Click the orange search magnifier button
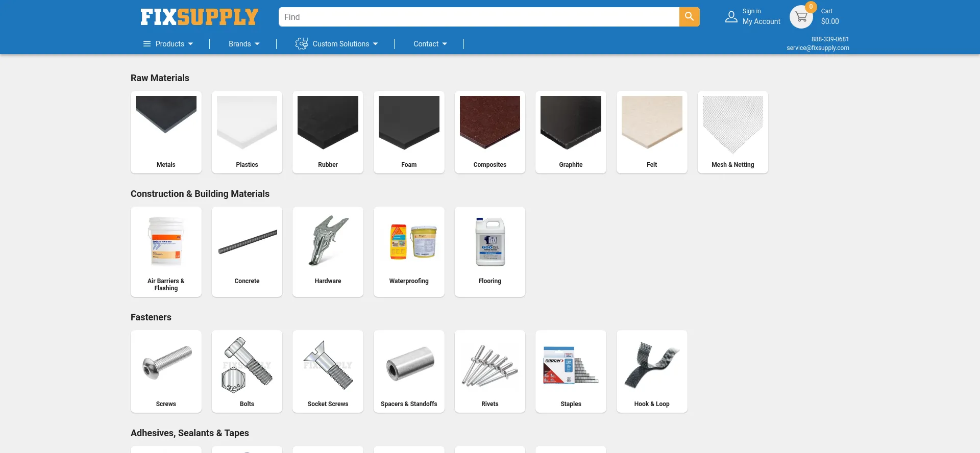The image size is (980, 453). pyautogui.click(x=689, y=17)
